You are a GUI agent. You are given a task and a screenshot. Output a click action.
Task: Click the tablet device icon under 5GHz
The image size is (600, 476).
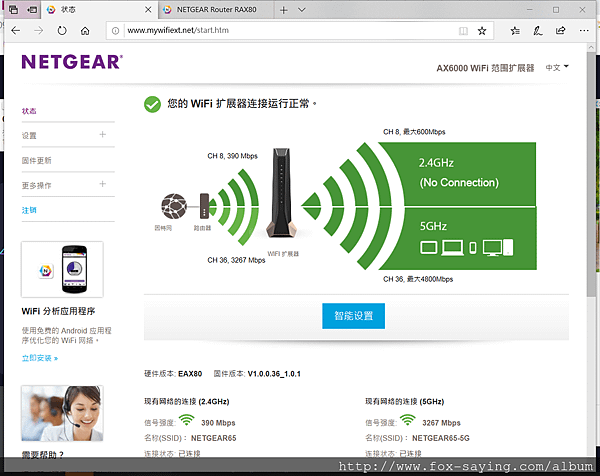pos(429,248)
